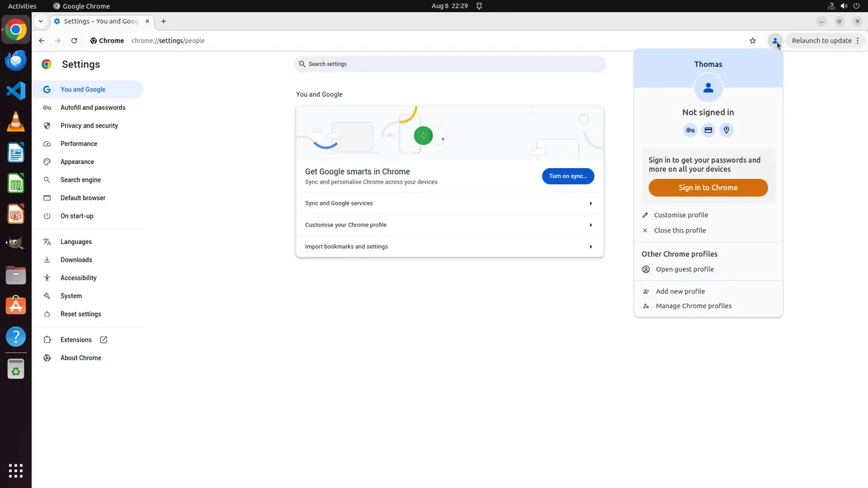Go to Downloads settings

click(88, 260)
